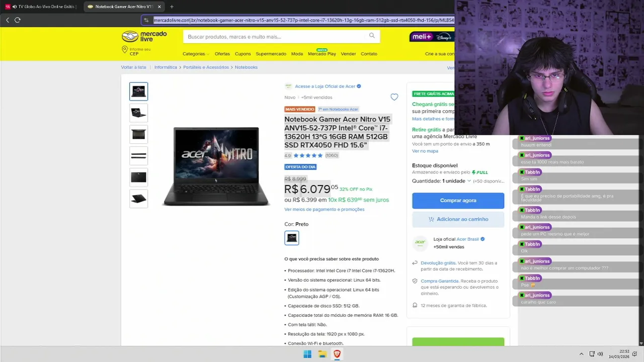Click Compra Garantida link

tap(439, 281)
